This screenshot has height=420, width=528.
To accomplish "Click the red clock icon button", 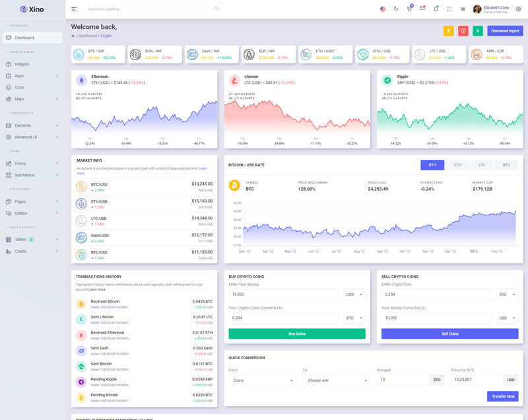I will pyautogui.click(x=463, y=31).
